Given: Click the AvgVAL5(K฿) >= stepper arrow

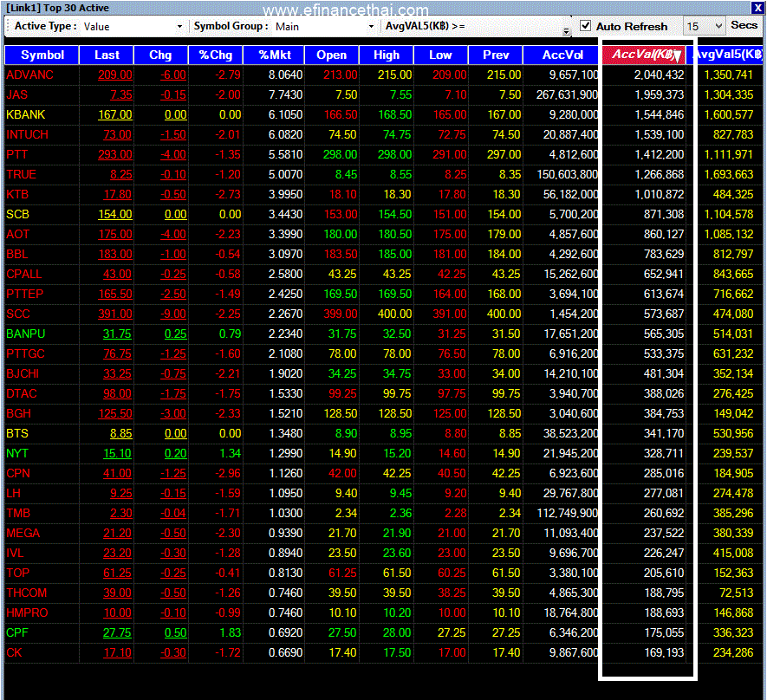Looking at the screenshot, I should (x=566, y=31).
